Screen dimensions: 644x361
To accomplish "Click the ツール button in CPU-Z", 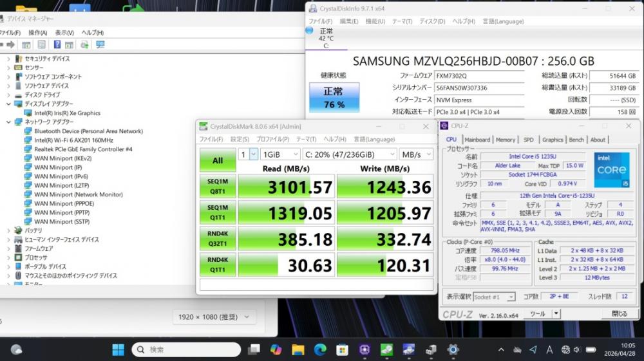I will click(537, 314).
